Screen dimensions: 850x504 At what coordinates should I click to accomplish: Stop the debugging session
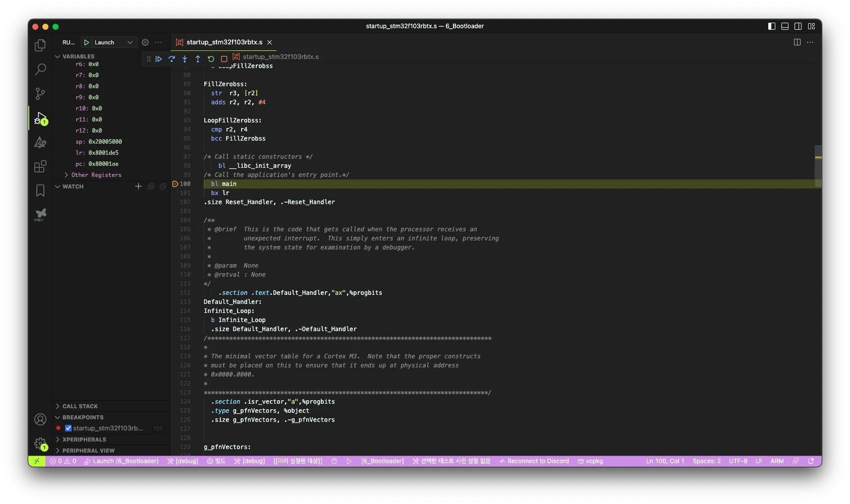[224, 59]
